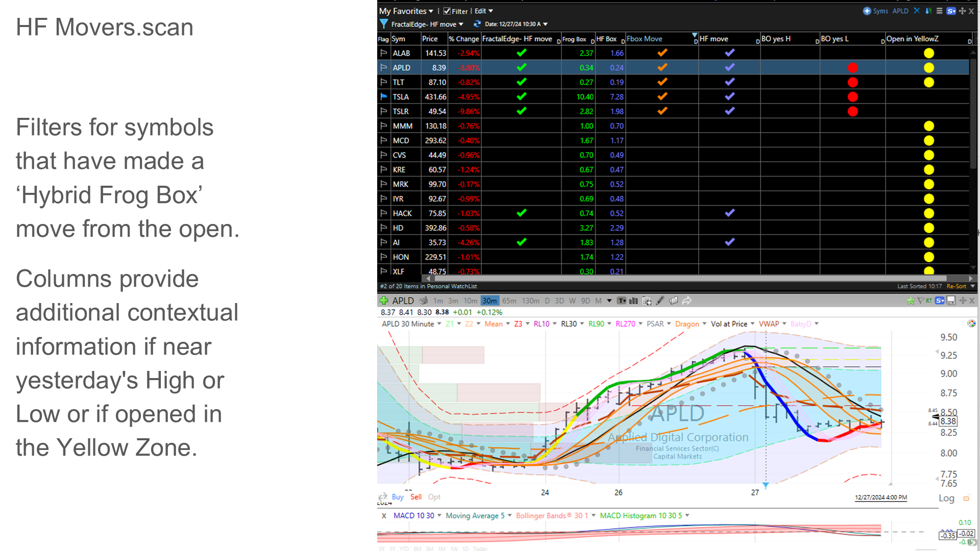Click the hamburger list menu icon
This screenshot has width=980, height=551.
click(939, 11)
